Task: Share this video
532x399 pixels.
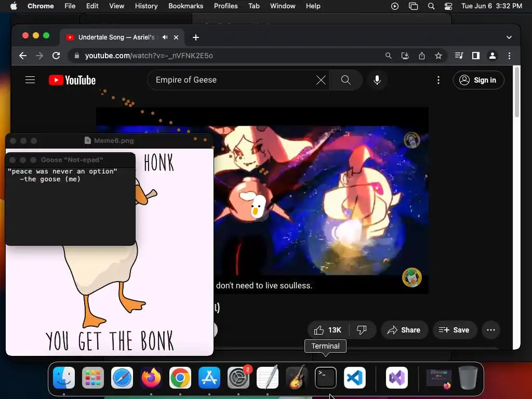Action: tap(404, 330)
